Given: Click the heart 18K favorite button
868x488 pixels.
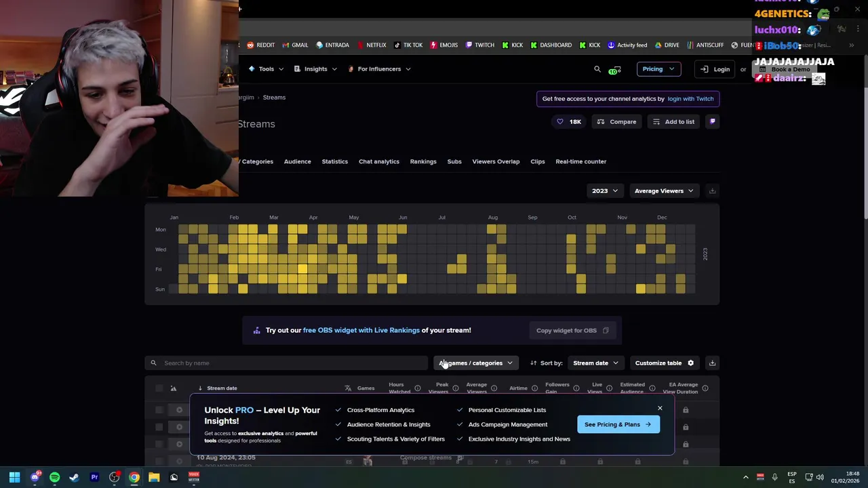Looking at the screenshot, I should [x=569, y=122].
